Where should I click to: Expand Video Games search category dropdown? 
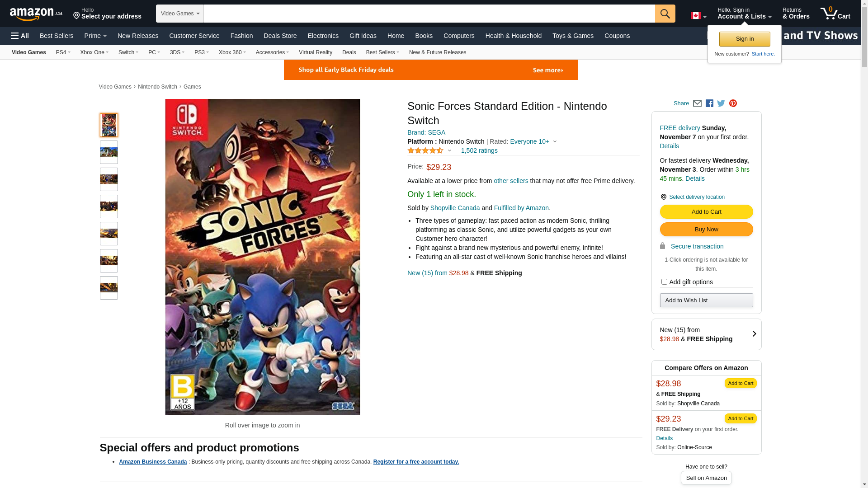click(180, 14)
